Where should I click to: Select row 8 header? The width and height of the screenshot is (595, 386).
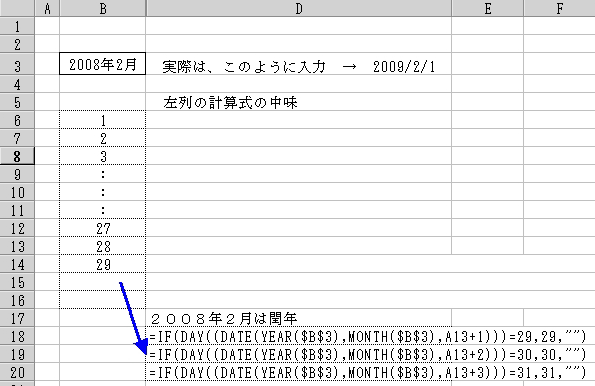tap(17, 156)
